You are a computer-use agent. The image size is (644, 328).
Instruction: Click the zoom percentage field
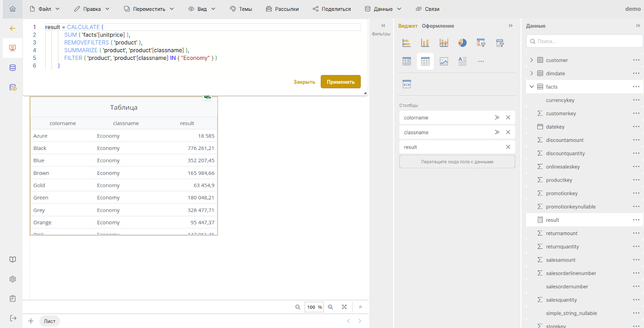tap(314, 307)
